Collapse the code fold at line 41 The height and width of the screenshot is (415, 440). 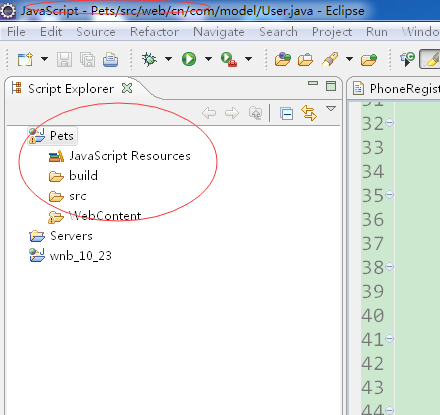pyautogui.click(x=389, y=338)
